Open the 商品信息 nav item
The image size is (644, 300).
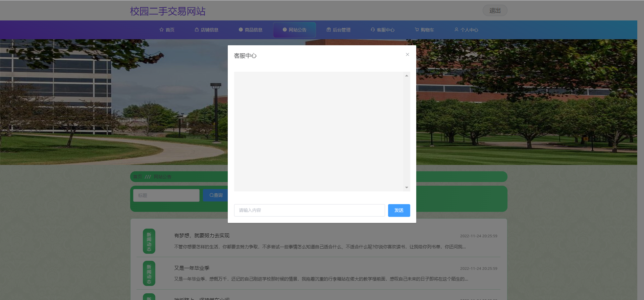[250, 30]
